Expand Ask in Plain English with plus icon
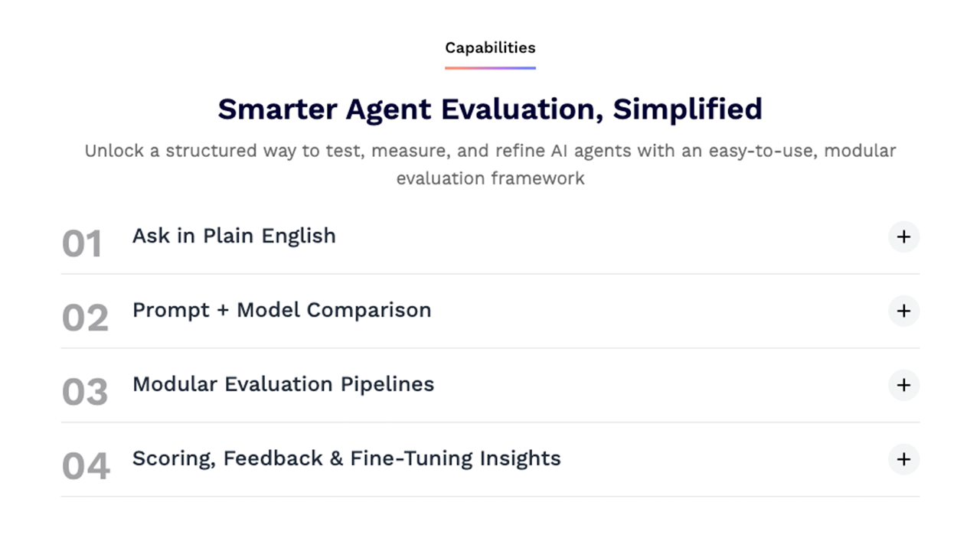This screenshot has width=980, height=551. (903, 237)
